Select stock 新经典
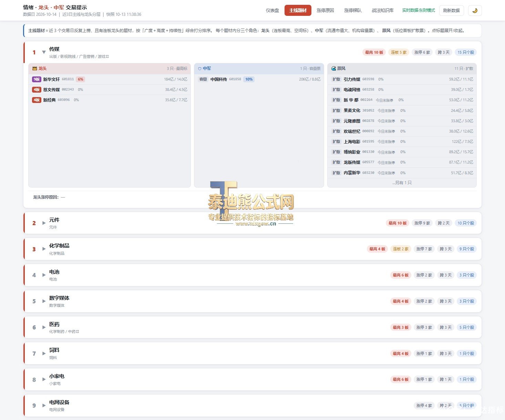 point(49,100)
